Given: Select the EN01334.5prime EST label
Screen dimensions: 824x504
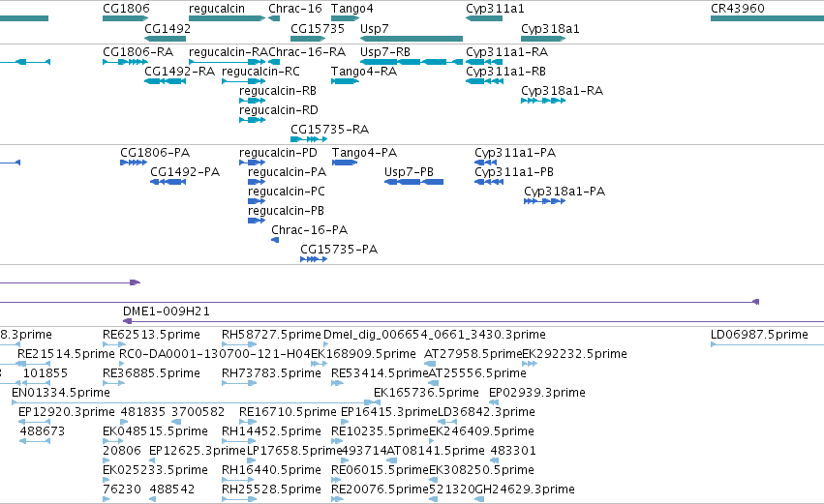Looking at the screenshot, I should pos(61,393).
